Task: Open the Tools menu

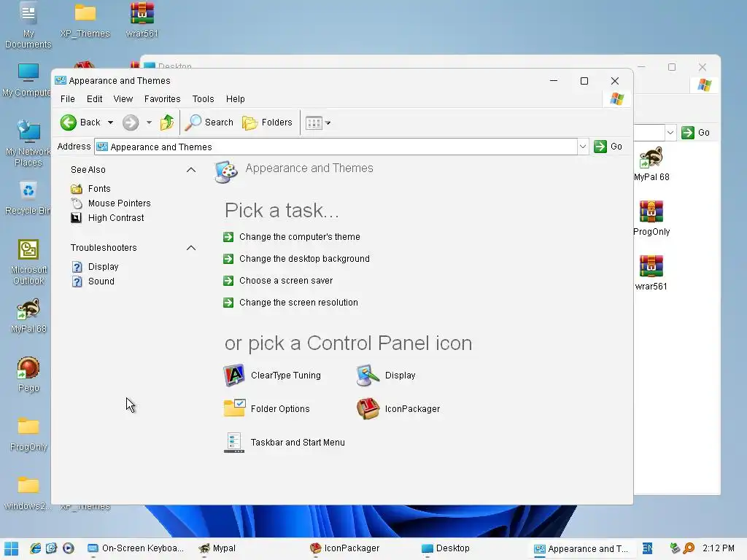Action: click(x=203, y=99)
